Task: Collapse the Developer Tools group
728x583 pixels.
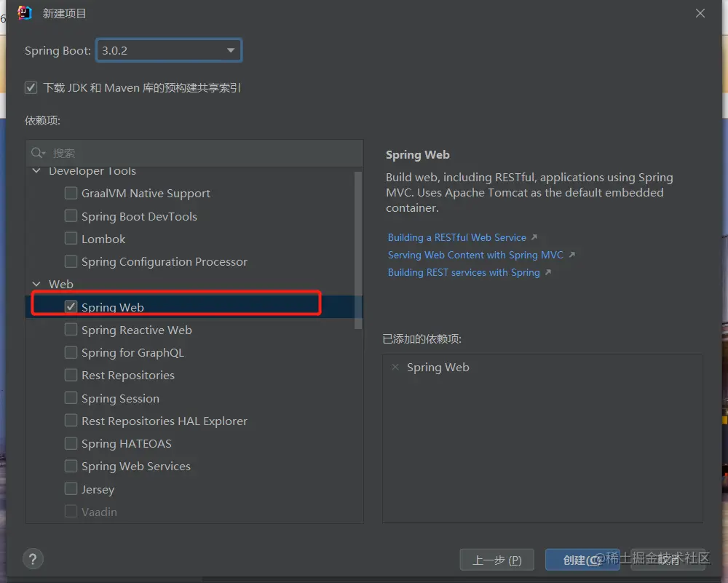Action: click(x=36, y=171)
